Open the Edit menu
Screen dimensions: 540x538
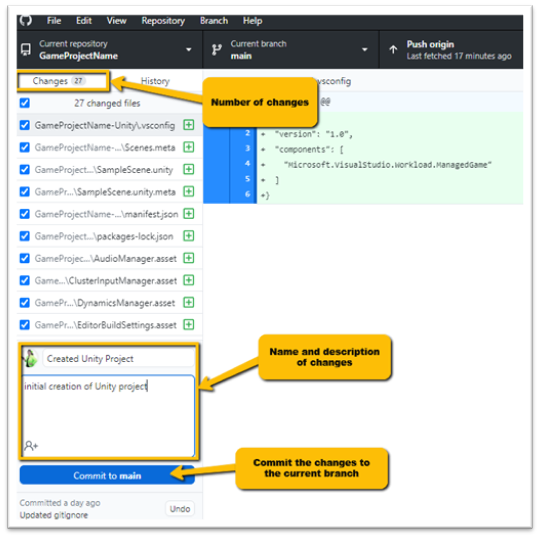pyautogui.click(x=84, y=21)
